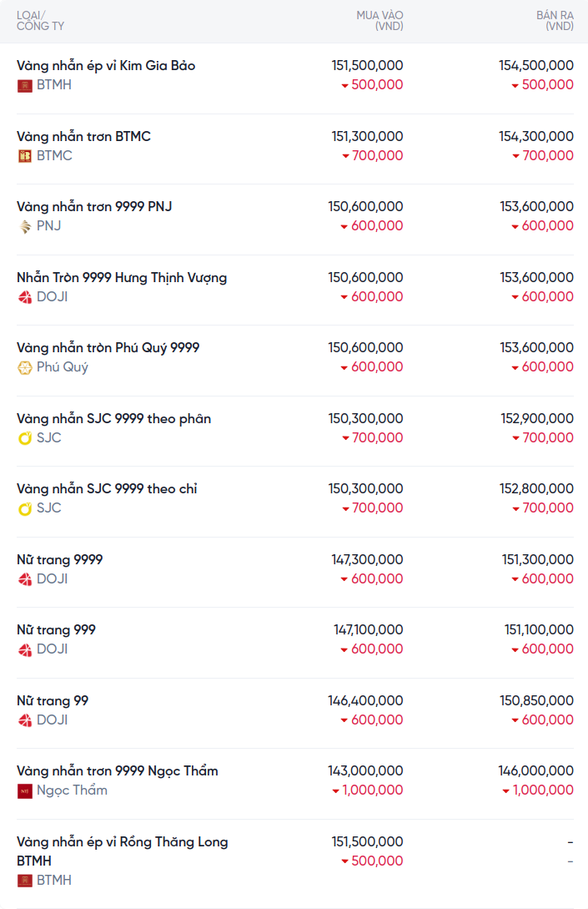
Task: Click BTMH logo under Rồng Thăng Long
Action: point(25,881)
